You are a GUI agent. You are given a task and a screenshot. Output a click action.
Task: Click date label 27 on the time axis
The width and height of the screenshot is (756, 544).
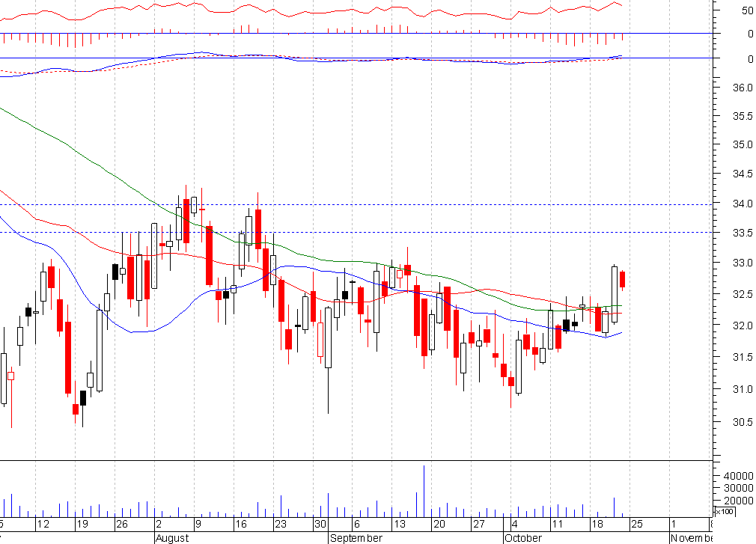click(478, 525)
